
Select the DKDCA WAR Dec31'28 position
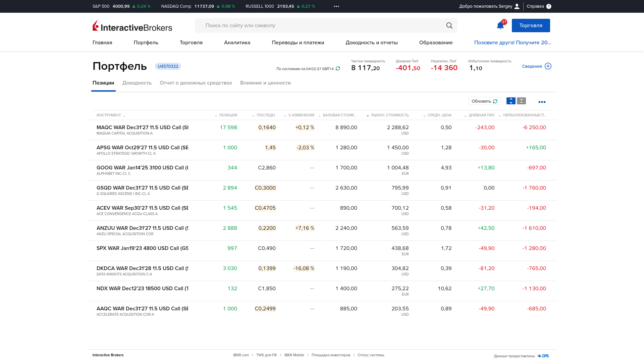[322, 271]
